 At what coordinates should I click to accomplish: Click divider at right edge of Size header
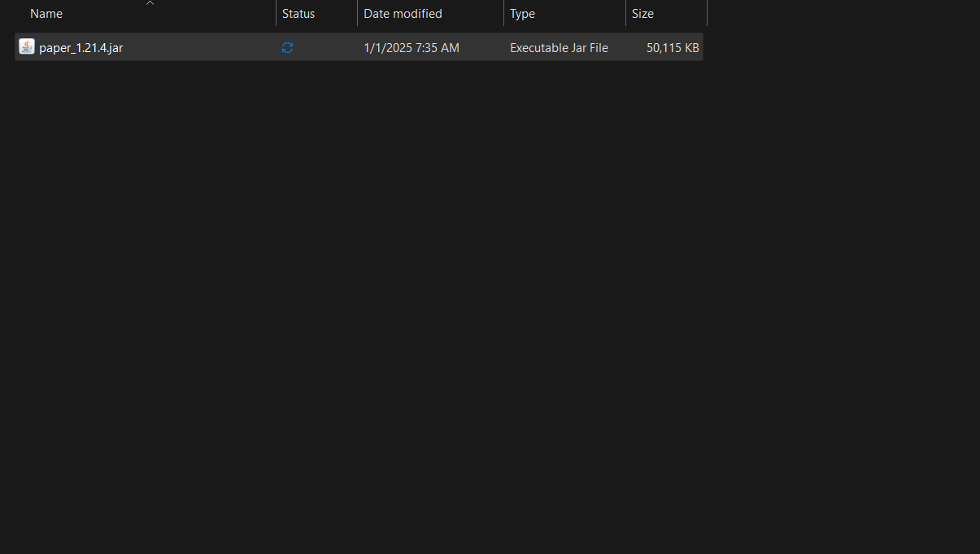click(707, 14)
